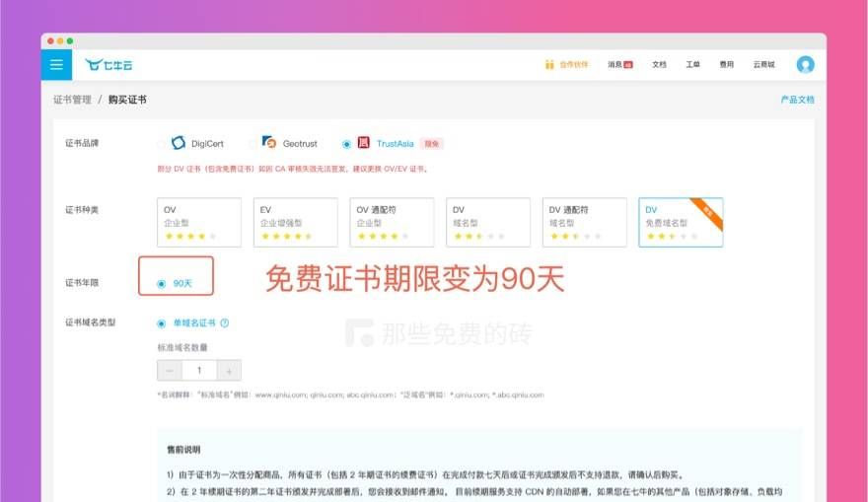Open 合作伙伴 in the top navigation

coord(573,65)
